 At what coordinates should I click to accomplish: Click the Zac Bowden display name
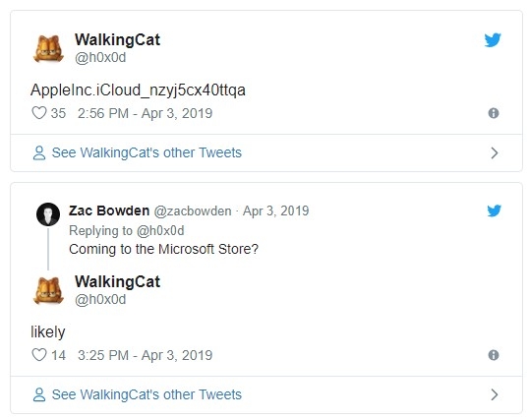coord(109,210)
